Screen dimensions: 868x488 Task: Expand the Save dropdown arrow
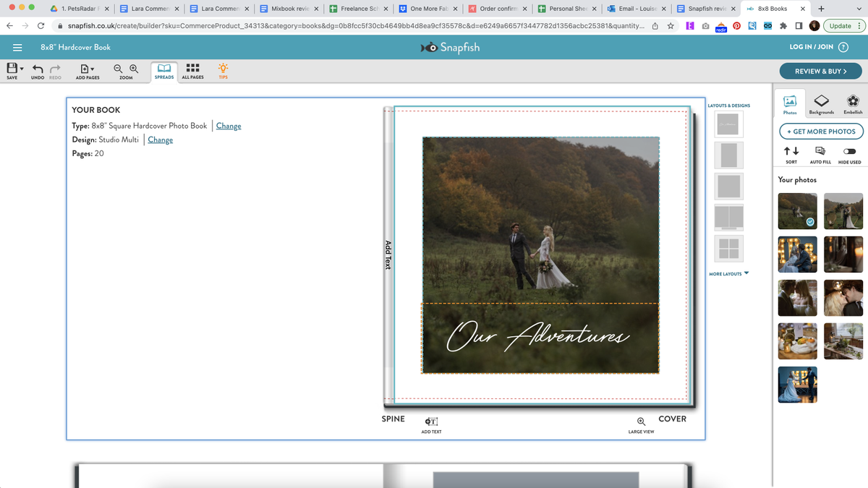click(x=22, y=69)
